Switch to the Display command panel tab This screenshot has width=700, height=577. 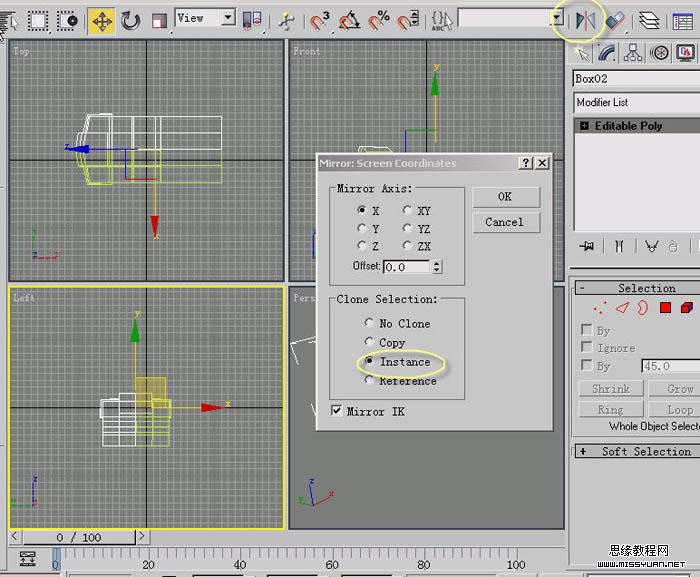(685, 53)
